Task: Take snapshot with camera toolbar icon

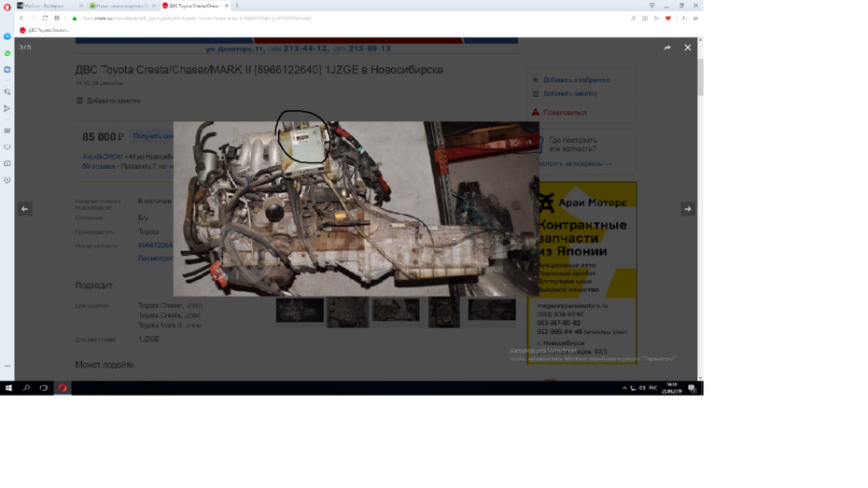Action: 645,19
